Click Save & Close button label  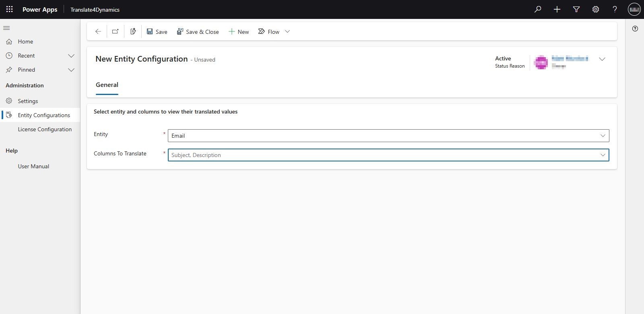[x=202, y=32]
